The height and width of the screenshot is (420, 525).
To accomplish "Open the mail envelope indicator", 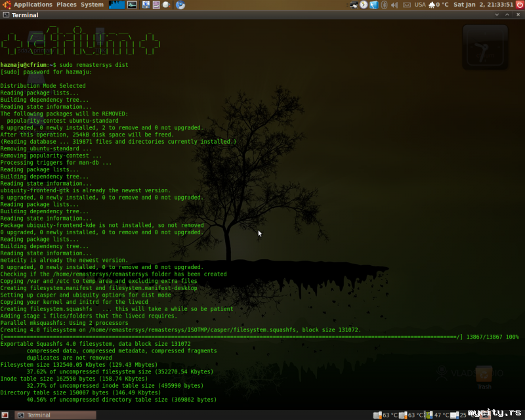I will (406, 5).
